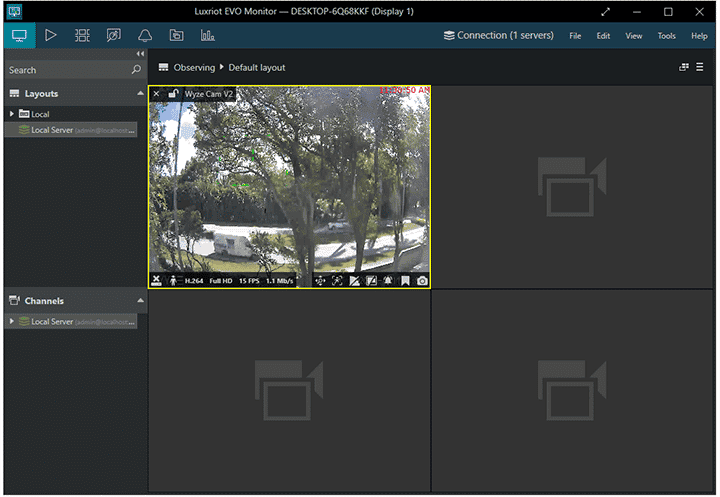Click Connection (1 servers) button

click(x=498, y=36)
